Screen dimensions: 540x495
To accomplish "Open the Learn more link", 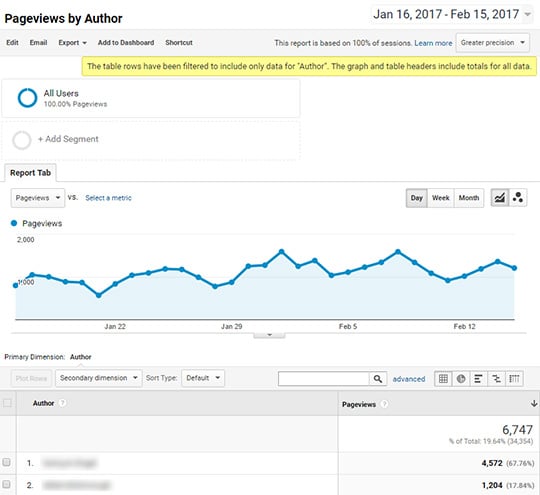I will [433, 43].
